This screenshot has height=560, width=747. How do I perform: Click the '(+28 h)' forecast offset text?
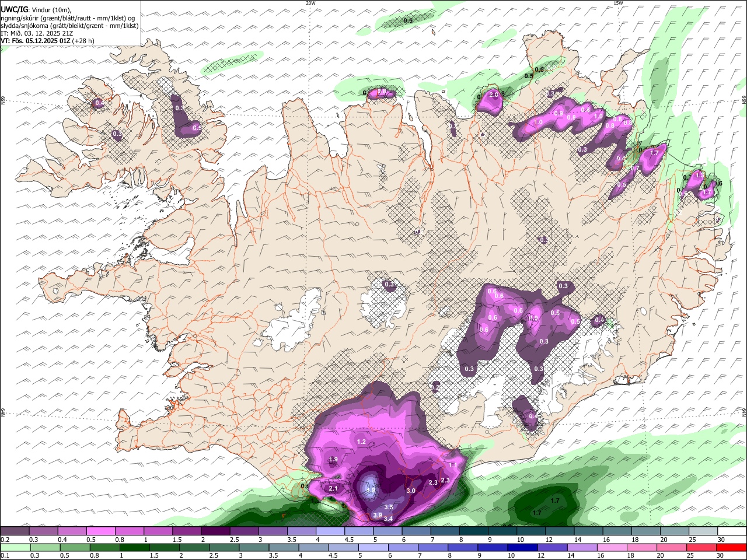pyautogui.click(x=83, y=41)
